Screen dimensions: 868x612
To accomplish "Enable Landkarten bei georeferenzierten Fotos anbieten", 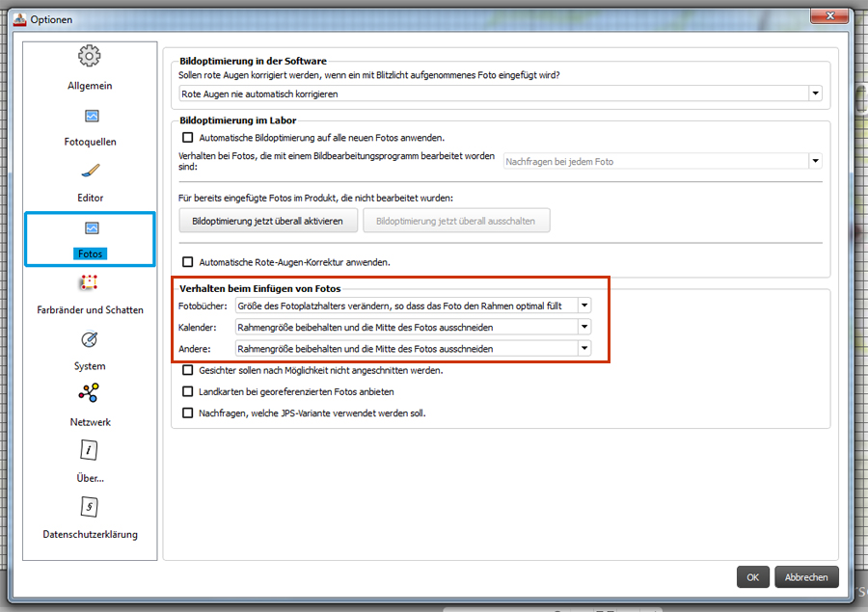I will click(x=188, y=391).
